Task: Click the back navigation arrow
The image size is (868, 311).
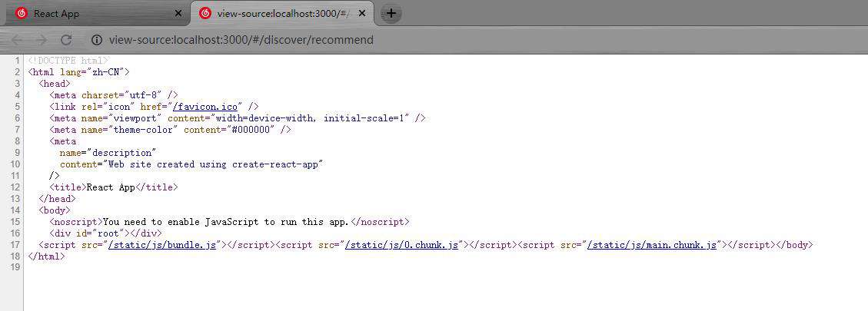Action: coord(17,40)
